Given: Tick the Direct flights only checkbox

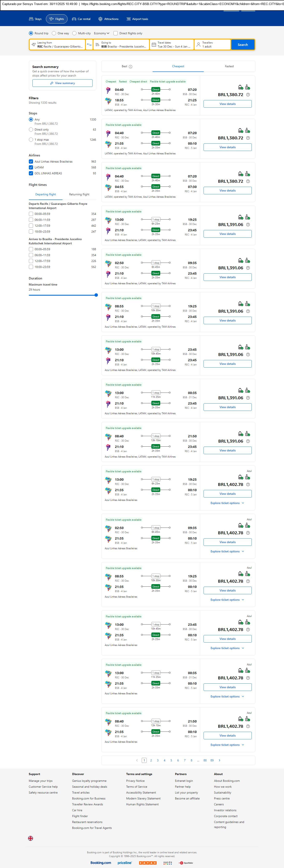Looking at the screenshot, I should point(116,33).
